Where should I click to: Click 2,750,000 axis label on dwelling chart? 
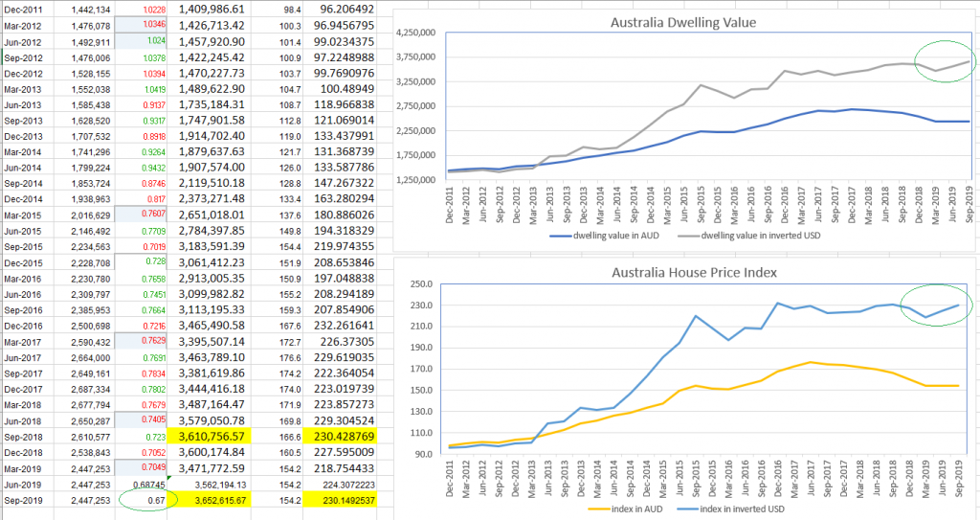(415, 105)
